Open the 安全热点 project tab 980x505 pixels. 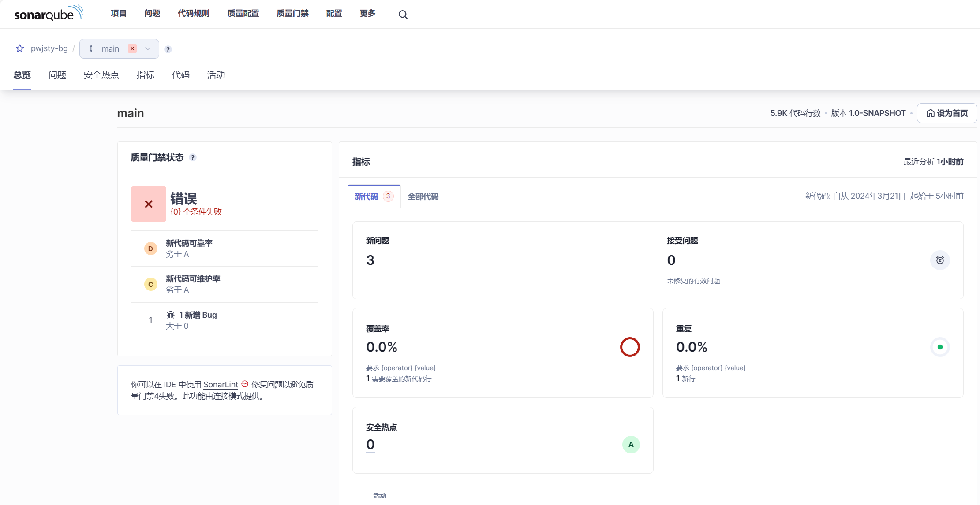point(101,75)
